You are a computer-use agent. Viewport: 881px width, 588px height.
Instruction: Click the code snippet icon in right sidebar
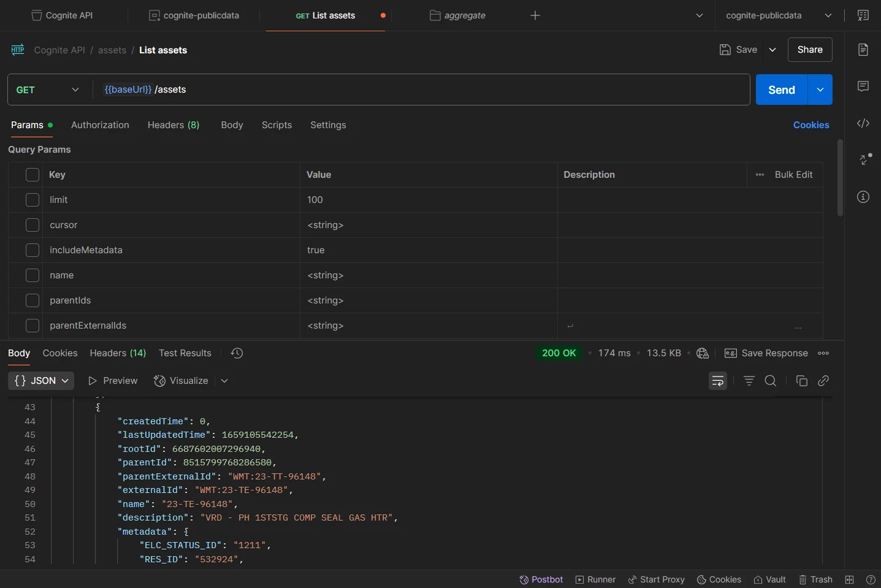click(863, 123)
